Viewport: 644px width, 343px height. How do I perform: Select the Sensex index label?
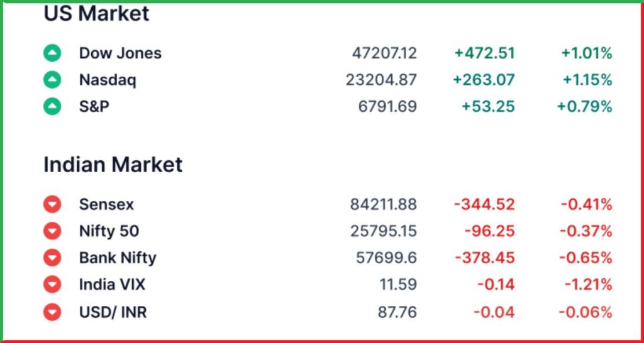click(106, 204)
